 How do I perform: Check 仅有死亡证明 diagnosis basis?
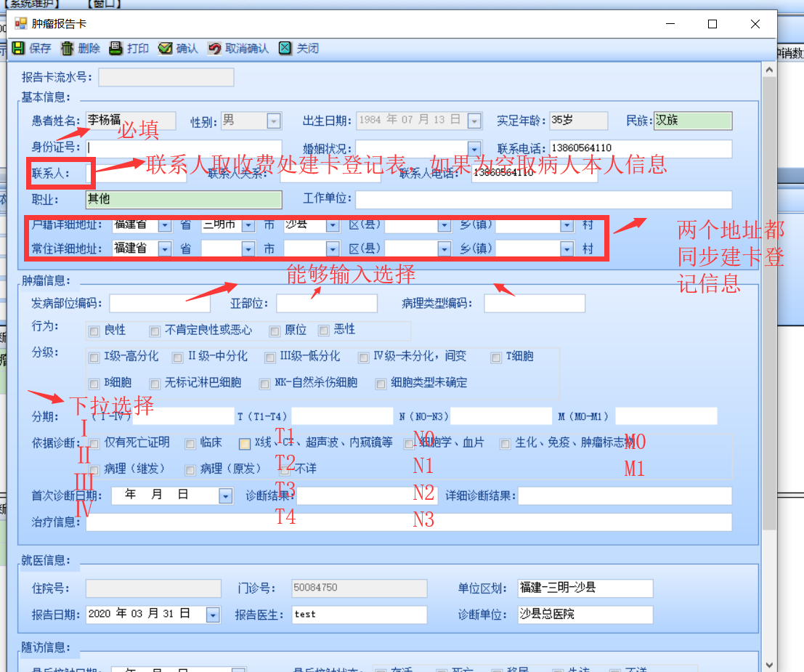click(94, 444)
